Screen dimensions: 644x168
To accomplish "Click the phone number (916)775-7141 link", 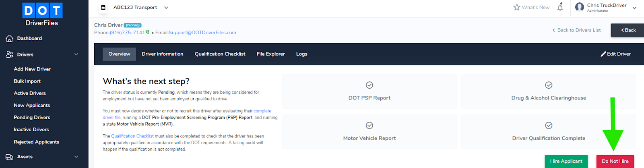I will 127,33.
